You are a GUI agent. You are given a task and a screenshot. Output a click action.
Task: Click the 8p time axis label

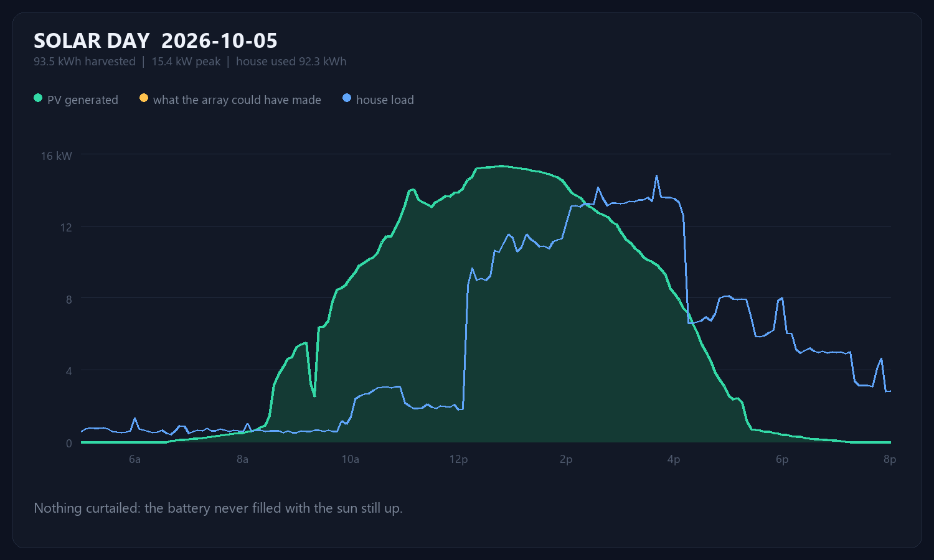pos(890,459)
